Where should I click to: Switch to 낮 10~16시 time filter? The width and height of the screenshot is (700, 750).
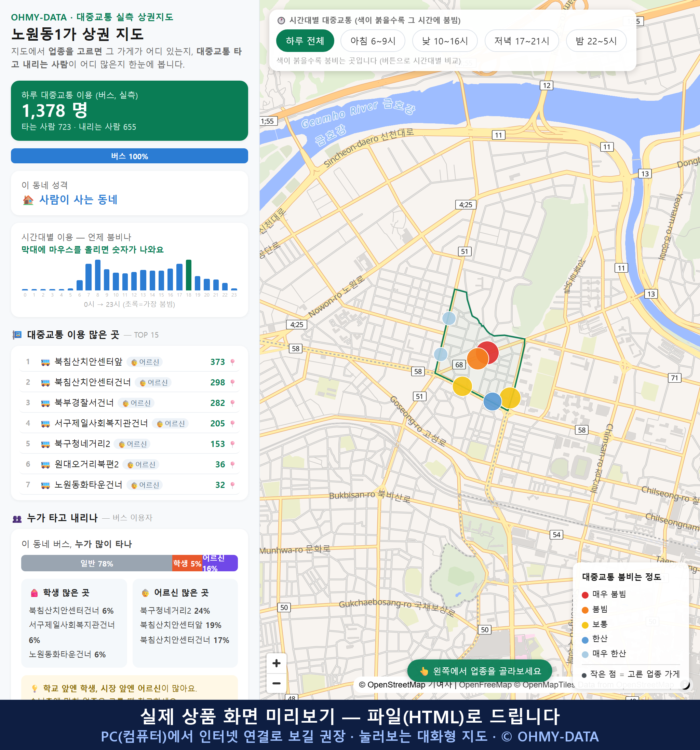point(445,41)
